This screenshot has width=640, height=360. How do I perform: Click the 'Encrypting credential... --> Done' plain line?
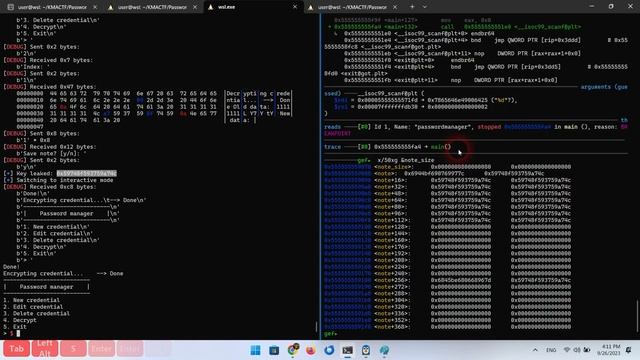[x=63, y=273]
